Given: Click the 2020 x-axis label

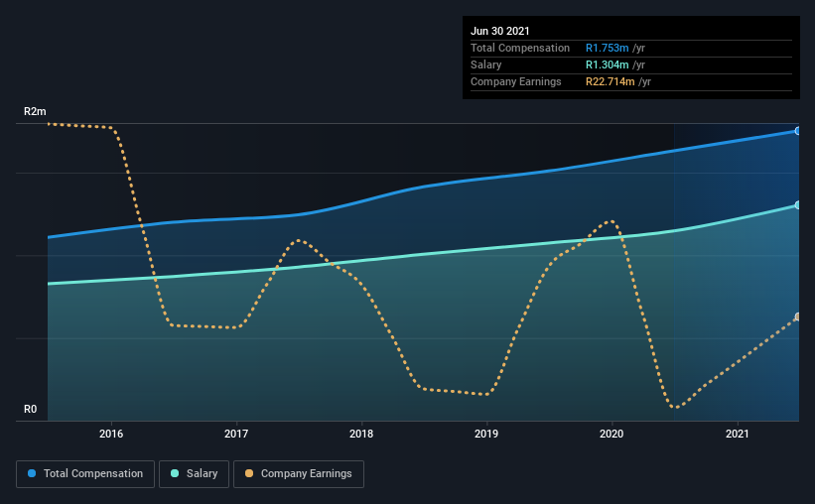Looking at the screenshot, I should tap(611, 434).
